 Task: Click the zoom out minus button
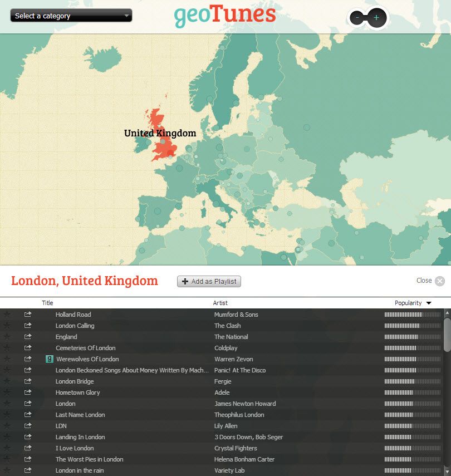pyautogui.click(x=357, y=18)
